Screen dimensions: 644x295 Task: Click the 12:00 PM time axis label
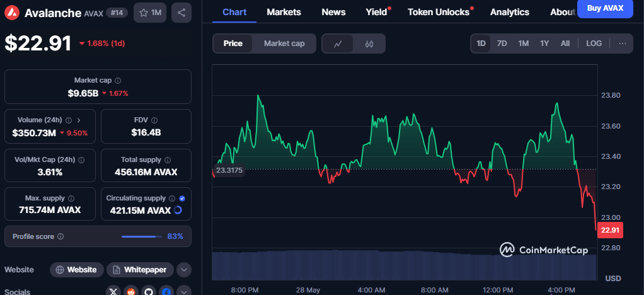[x=498, y=290]
